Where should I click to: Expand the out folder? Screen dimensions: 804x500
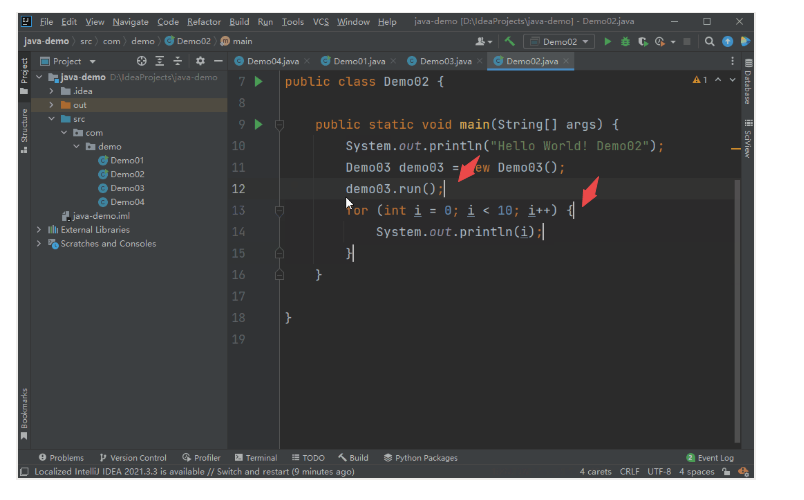pos(51,105)
